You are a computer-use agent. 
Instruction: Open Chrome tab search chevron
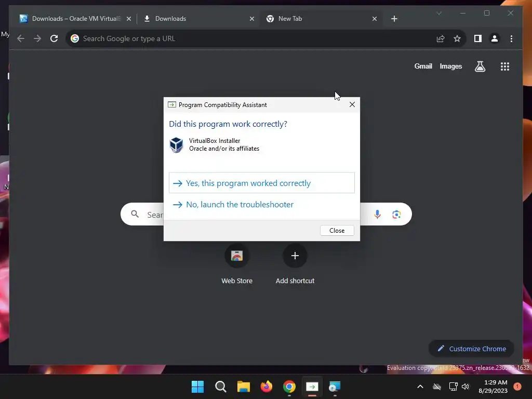coord(439,13)
